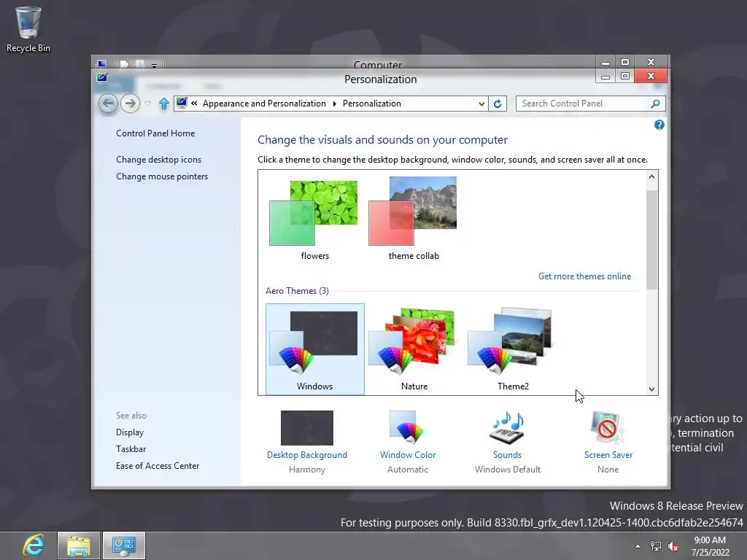Expand arrow between Appearance and Personalization breadcrumbs

[x=334, y=104]
